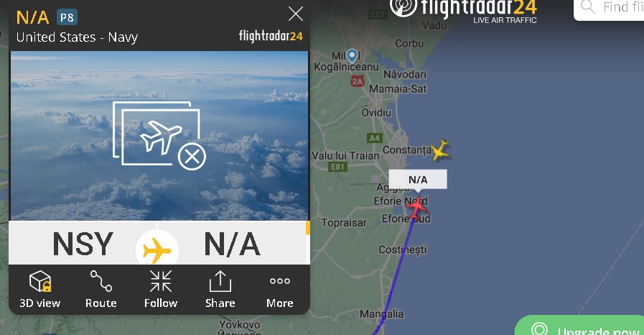Viewport: 644px width, 335px height.
Task: Share this flight
Action: 220,290
